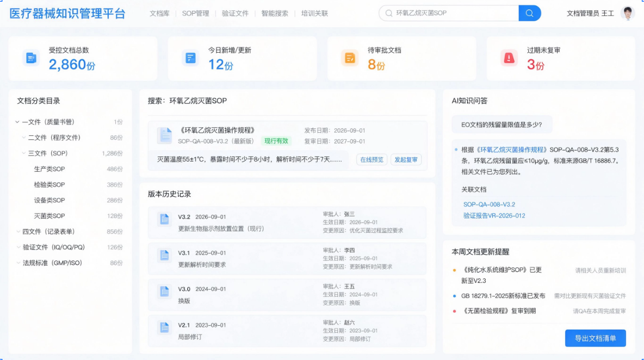The height and width of the screenshot is (360, 644).
Task: Click 审批人：张三 in V3.2 row
Action: (338, 214)
